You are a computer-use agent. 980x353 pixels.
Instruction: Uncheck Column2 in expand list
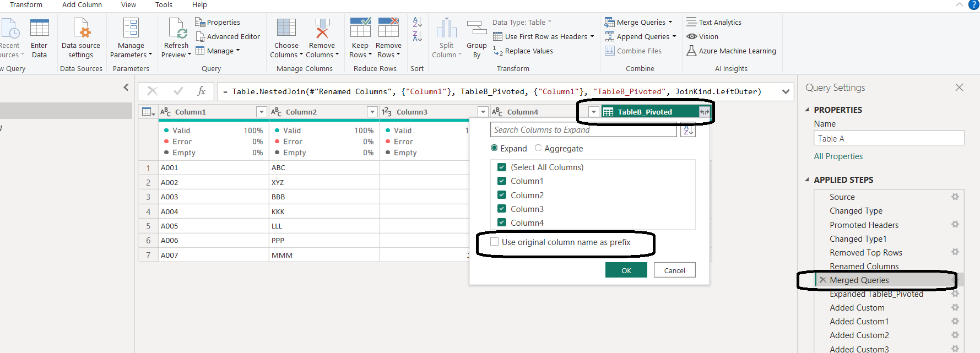(x=501, y=195)
